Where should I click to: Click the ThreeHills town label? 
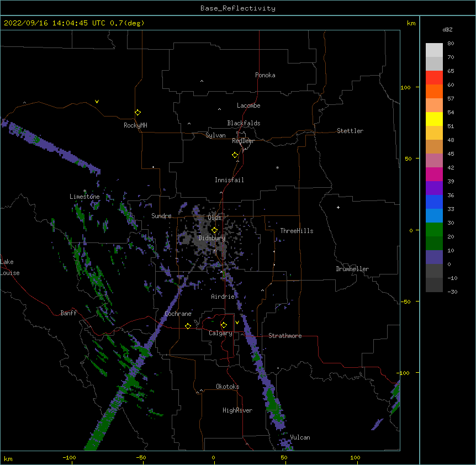(297, 231)
